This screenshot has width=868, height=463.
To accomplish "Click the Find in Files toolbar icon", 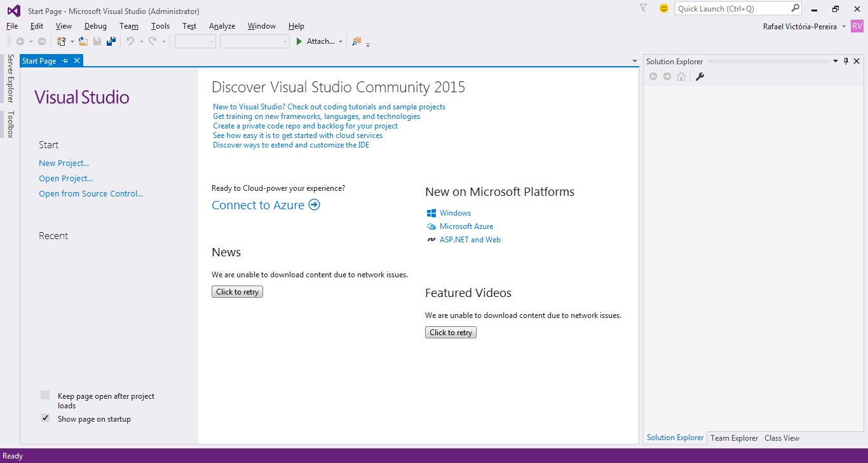I will [356, 41].
